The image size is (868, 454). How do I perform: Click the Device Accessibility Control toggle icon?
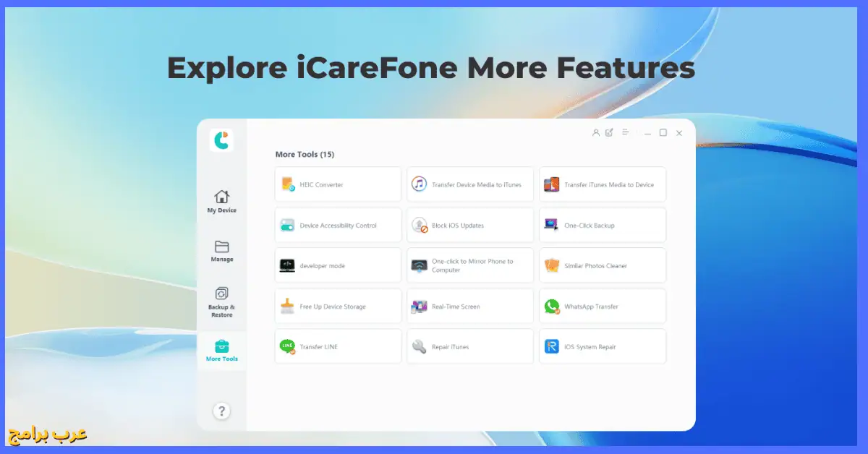click(287, 225)
